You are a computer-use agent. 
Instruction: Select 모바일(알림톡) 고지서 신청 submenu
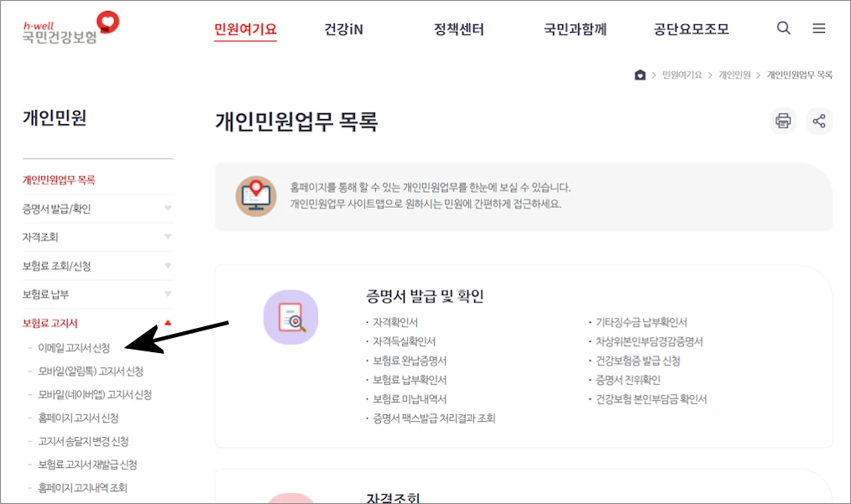pos(91,372)
